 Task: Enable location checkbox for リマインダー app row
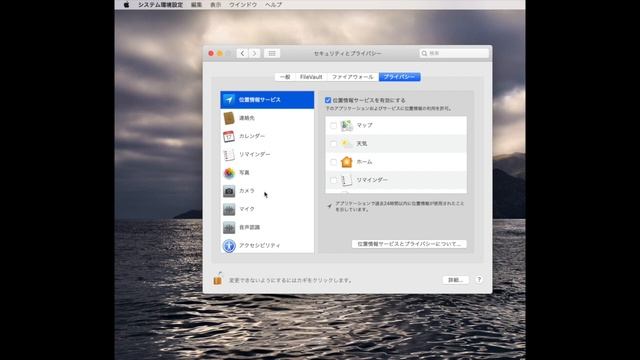[x=333, y=180]
